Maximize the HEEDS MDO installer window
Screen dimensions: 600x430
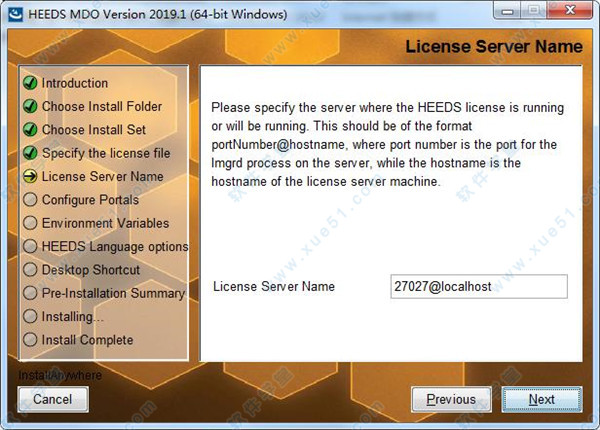[534, 11]
